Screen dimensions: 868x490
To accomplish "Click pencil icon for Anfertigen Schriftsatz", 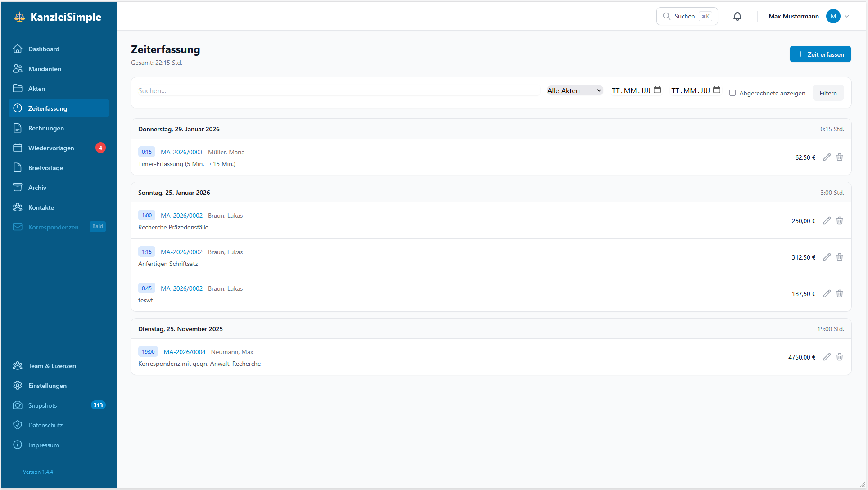I will [827, 257].
